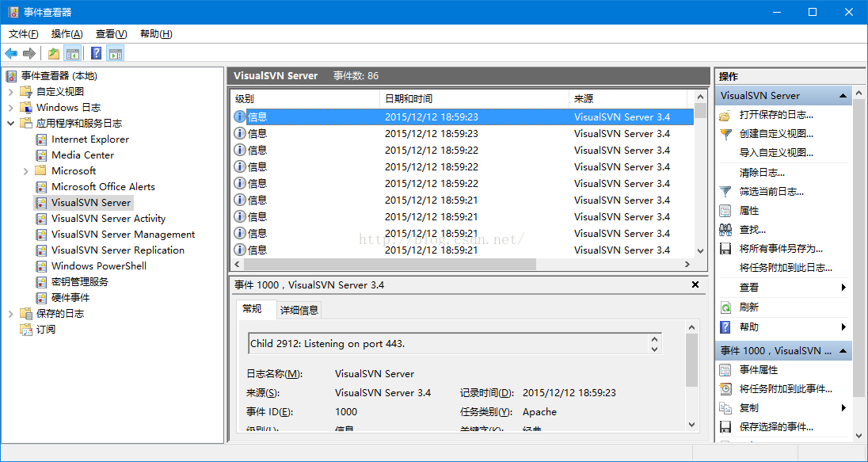Click 打开保存的日志... action
Screen dimensions: 868x462
(x=776, y=115)
